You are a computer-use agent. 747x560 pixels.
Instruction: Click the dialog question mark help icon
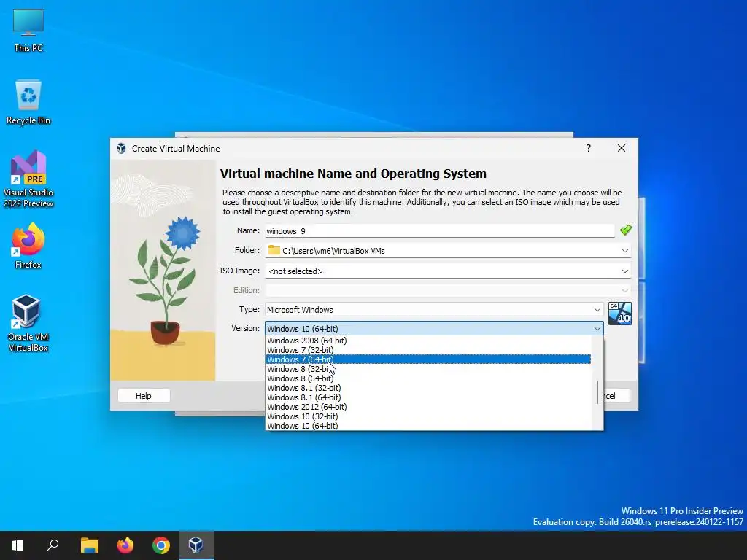click(589, 148)
